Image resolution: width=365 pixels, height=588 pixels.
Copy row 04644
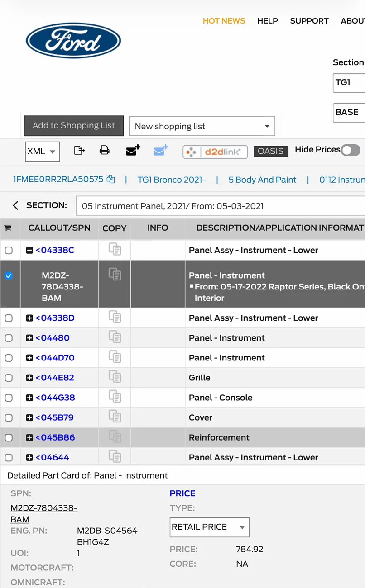(115, 456)
